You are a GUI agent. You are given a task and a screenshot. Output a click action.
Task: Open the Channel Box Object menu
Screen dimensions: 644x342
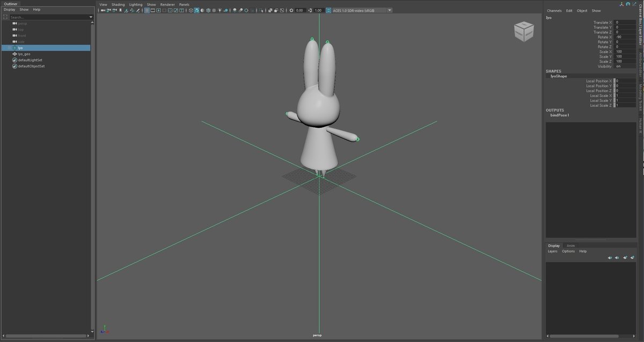[x=582, y=11]
